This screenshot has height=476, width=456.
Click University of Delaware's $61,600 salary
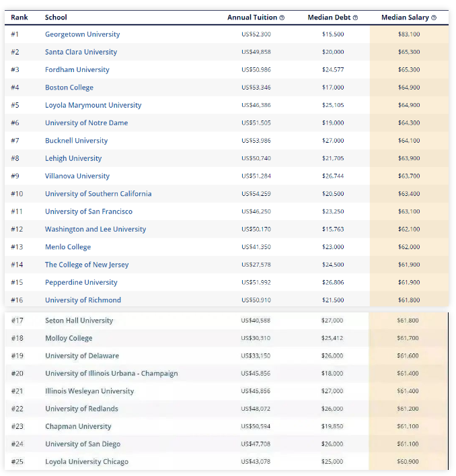[x=408, y=355]
